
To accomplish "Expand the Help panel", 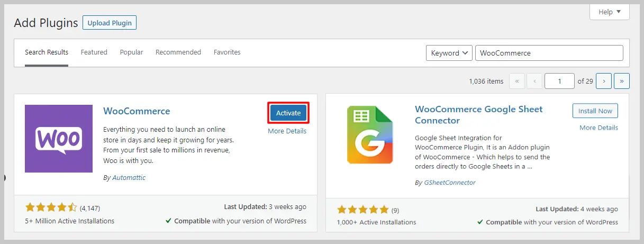I will (609, 12).
